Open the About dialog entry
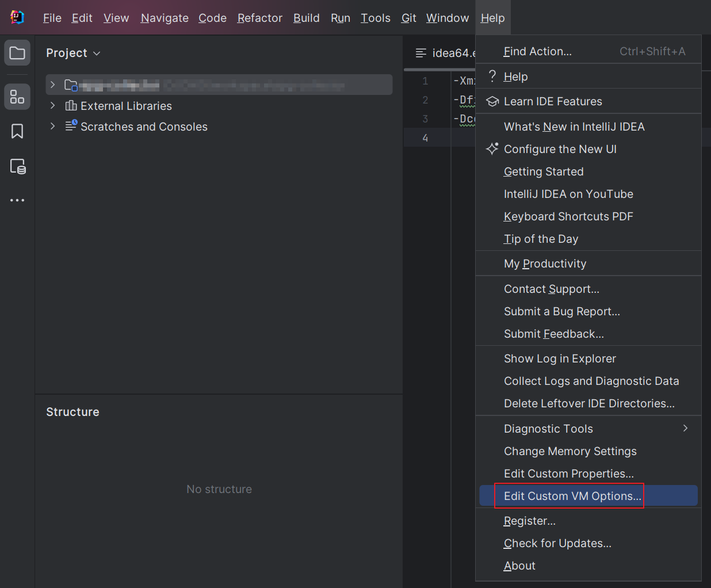This screenshot has height=588, width=711. click(588, 566)
